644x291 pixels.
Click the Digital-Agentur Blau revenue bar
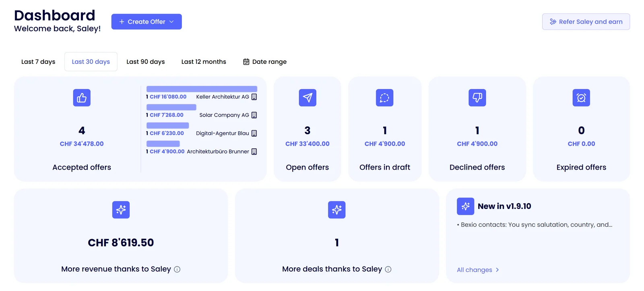(x=168, y=125)
